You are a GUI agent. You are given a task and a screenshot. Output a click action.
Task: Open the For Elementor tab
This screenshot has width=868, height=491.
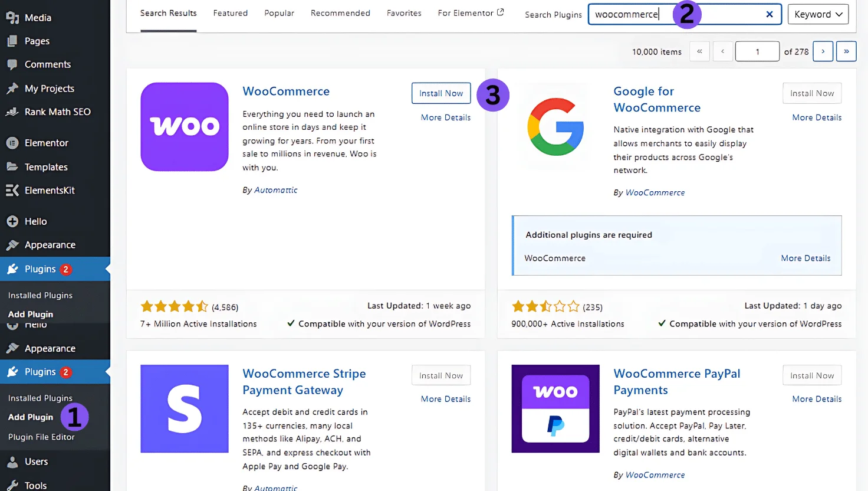(x=471, y=13)
